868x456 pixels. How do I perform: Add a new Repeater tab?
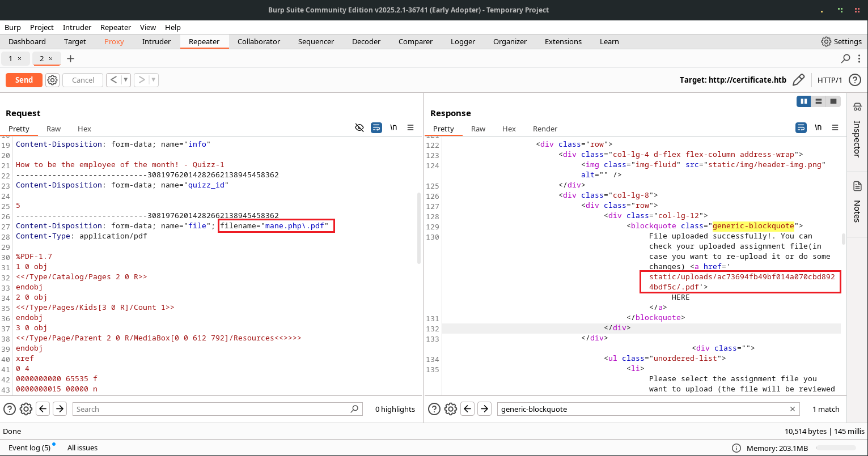(70, 58)
